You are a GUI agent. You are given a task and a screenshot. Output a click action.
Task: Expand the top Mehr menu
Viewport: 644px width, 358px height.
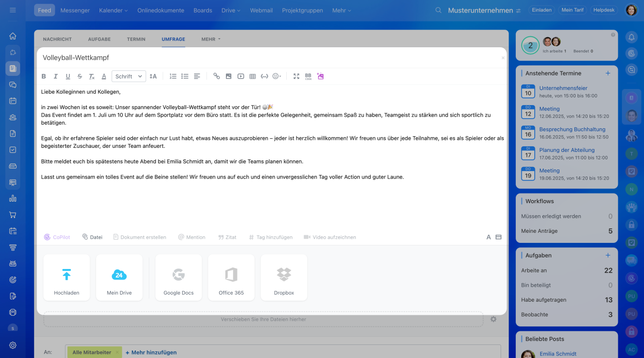[342, 10]
